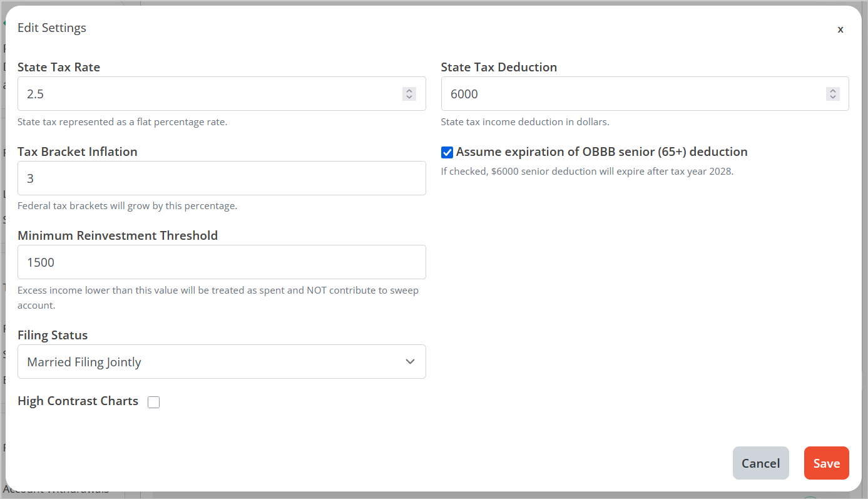The width and height of the screenshot is (868, 499).
Task: Close the Edit Settings dialog with x
Action: (x=840, y=29)
